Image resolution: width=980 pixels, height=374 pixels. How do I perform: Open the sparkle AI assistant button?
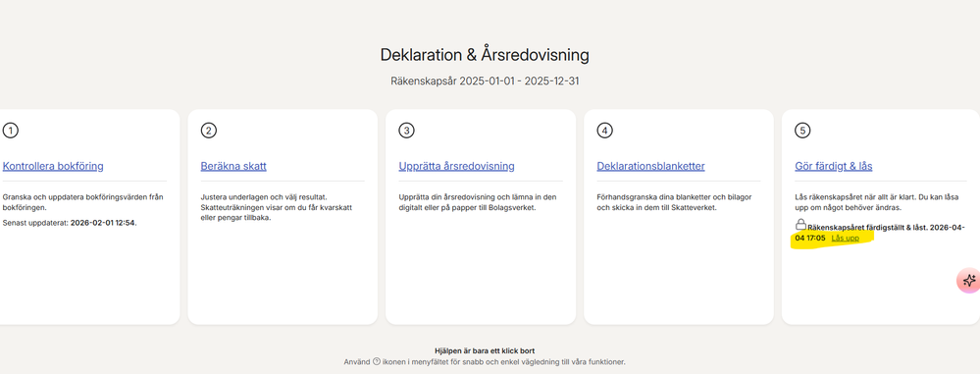(x=969, y=280)
